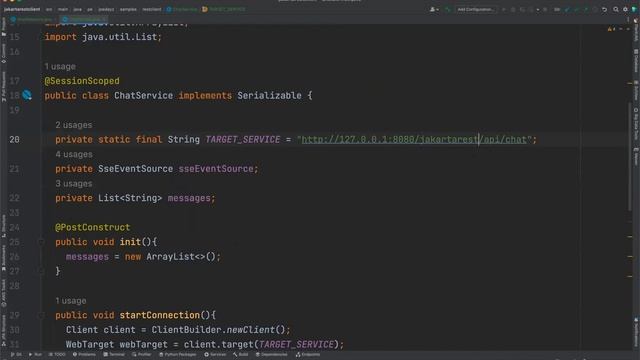Click 'ArrayList' on line 26

click(171, 257)
